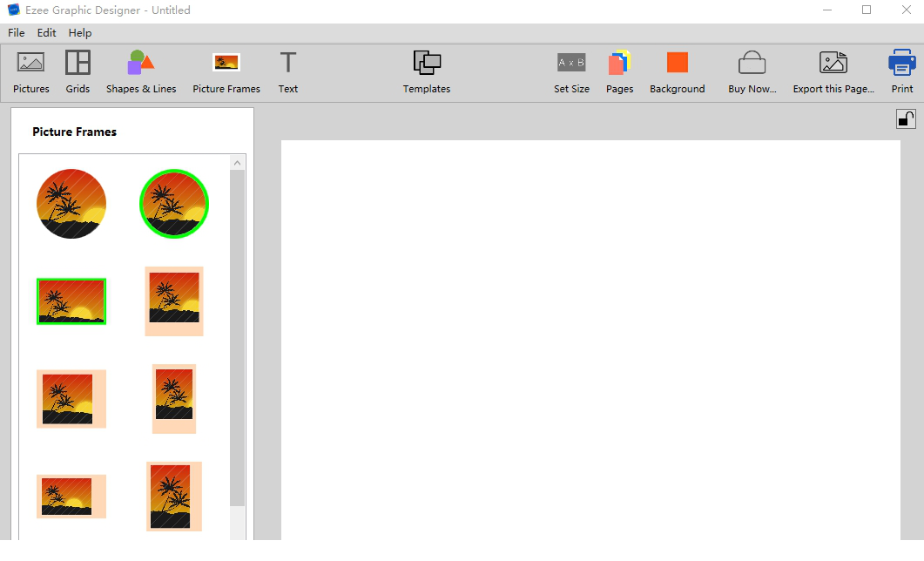Choose the green-bordered circle frame
Image resolution: width=924 pixels, height=561 pixels.
(x=174, y=204)
